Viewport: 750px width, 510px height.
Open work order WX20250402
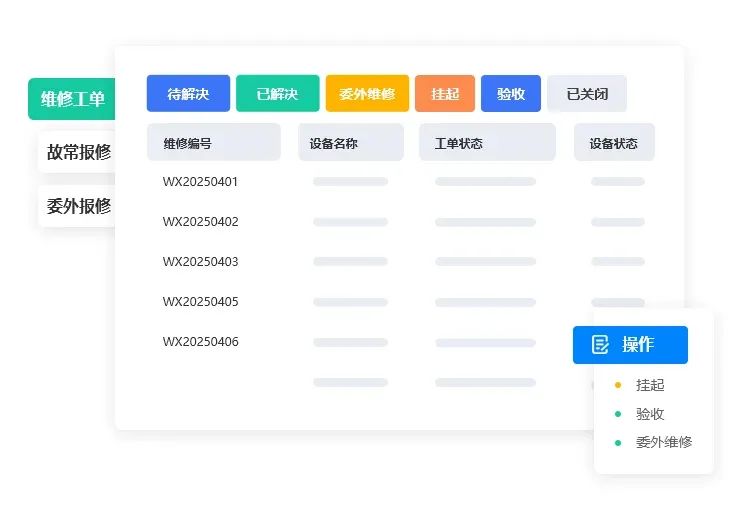click(200, 222)
